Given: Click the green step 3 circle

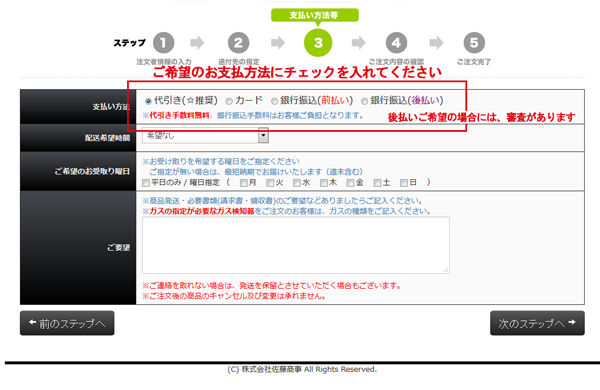Looking at the screenshot, I should tap(318, 42).
